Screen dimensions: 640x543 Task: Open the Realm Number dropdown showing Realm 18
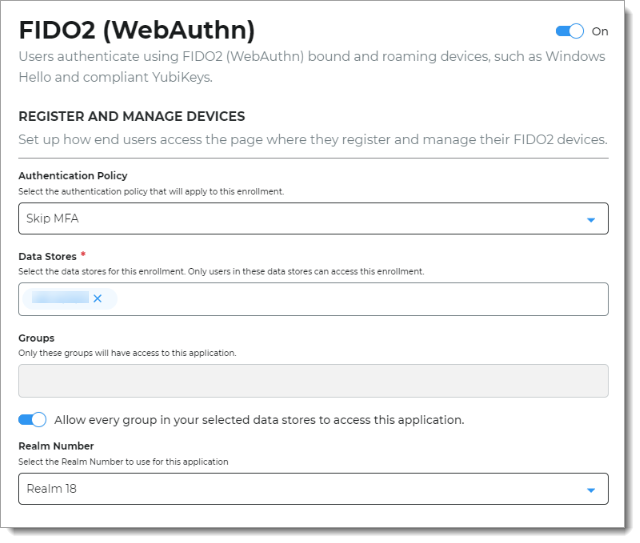click(x=313, y=489)
